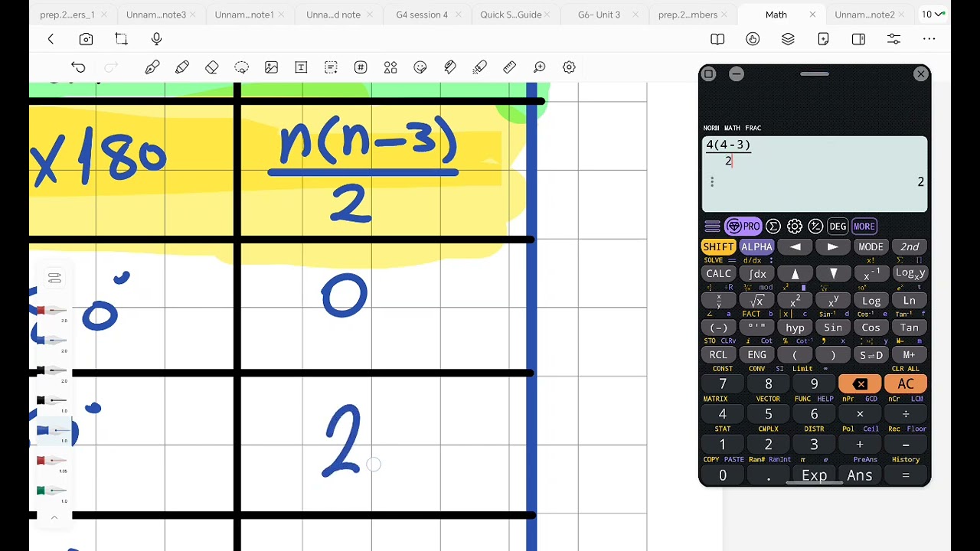Toggle the calculator SHIFT key
Viewport: 980px width, 551px height.
click(x=718, y=246)
